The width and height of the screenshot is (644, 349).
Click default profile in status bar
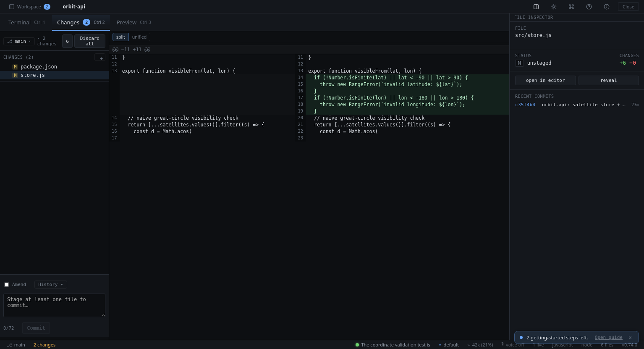click(449, 345)
